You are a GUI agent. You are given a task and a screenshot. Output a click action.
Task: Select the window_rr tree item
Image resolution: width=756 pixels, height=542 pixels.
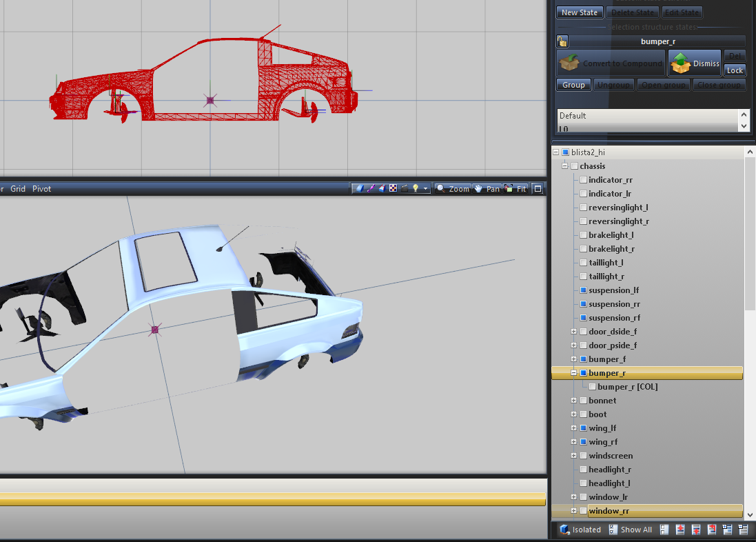point(609,511)
